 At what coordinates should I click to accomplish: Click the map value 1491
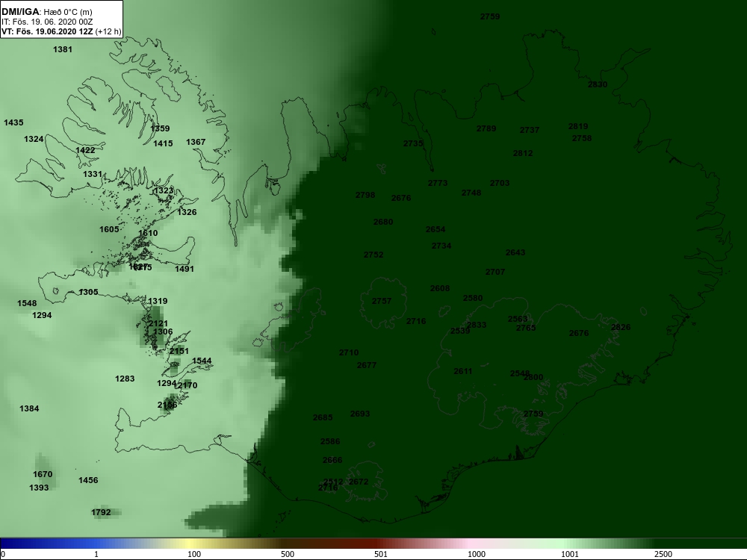coord(185,269)
